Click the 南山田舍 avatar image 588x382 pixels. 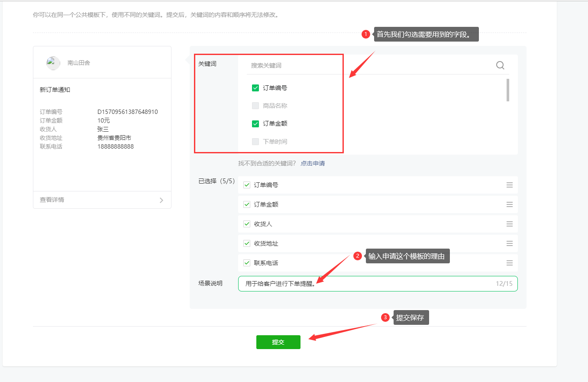(53, 63)
